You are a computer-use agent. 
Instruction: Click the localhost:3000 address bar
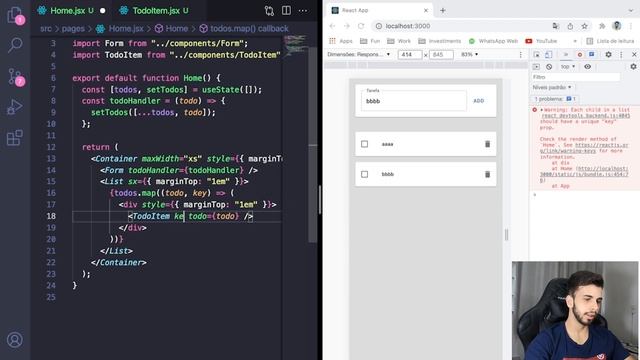click(x=461, y=26)
